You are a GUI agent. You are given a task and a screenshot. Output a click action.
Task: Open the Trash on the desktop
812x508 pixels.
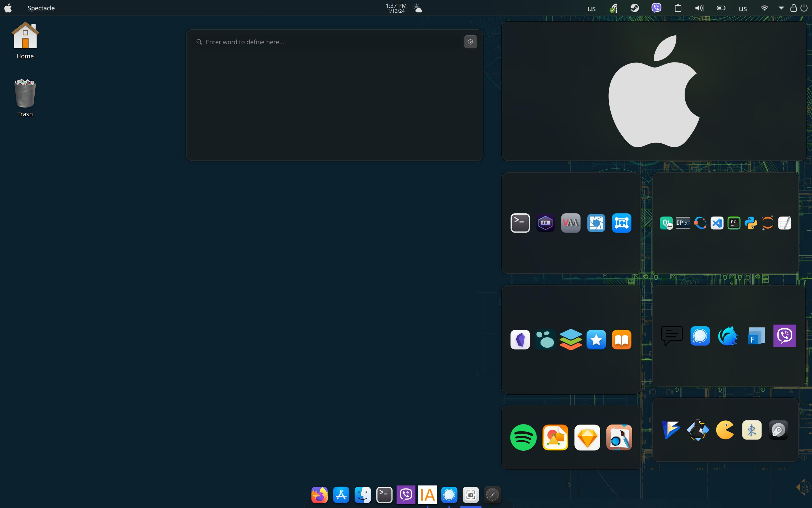coord(25,98)
